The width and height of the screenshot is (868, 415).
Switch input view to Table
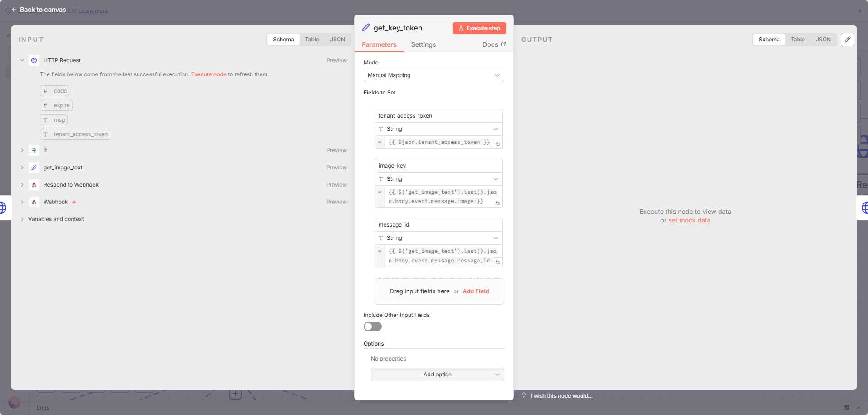pos(312,40)
